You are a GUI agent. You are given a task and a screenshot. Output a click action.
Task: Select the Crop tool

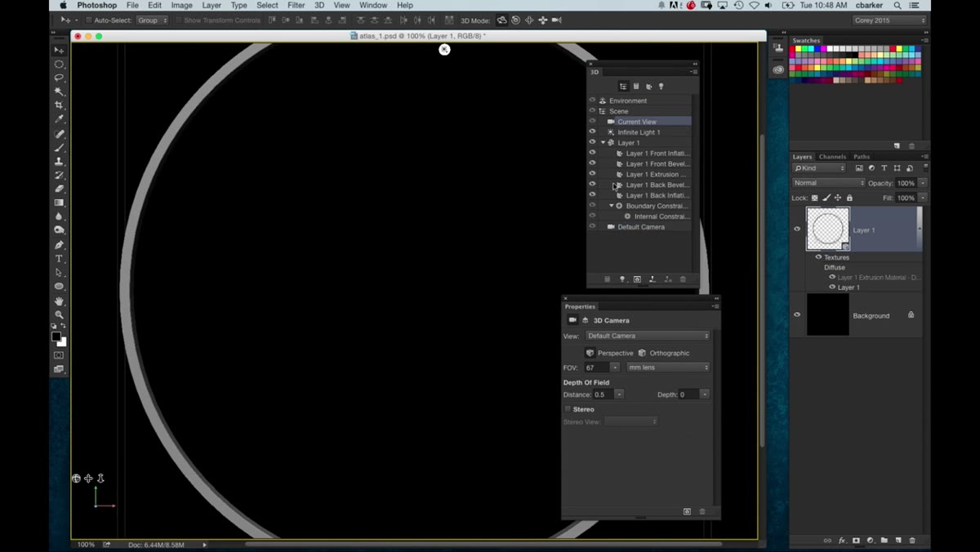coord(59,105)
